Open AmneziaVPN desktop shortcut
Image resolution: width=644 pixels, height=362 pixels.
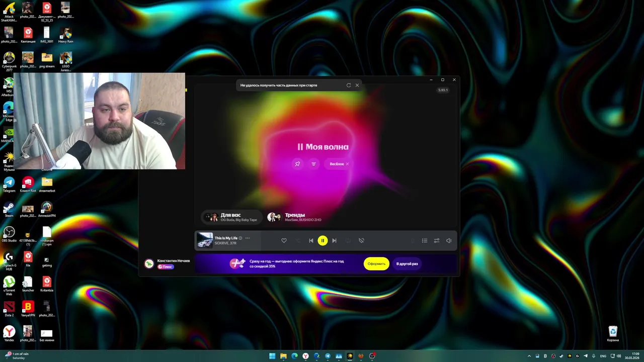click(x=47, y=209)
